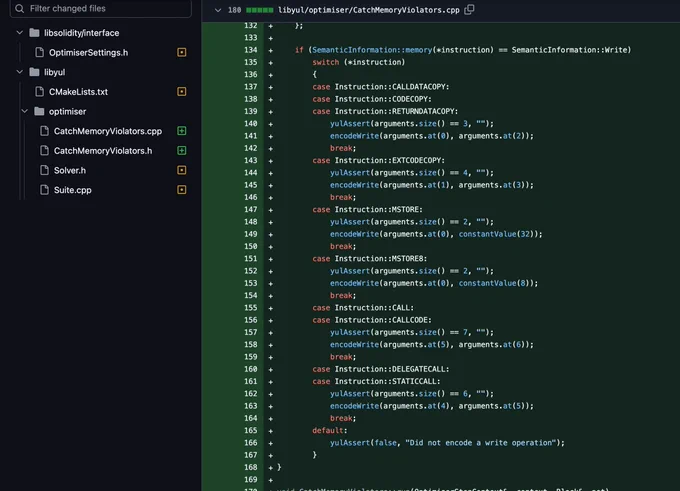Select the libsolidity/interface folder icon

(34, 33)
